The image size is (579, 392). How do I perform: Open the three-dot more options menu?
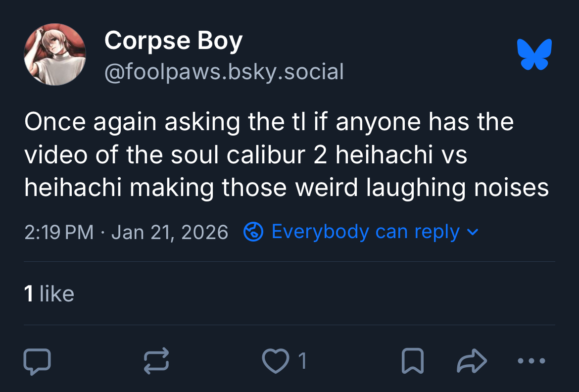[x=531, y=361]
